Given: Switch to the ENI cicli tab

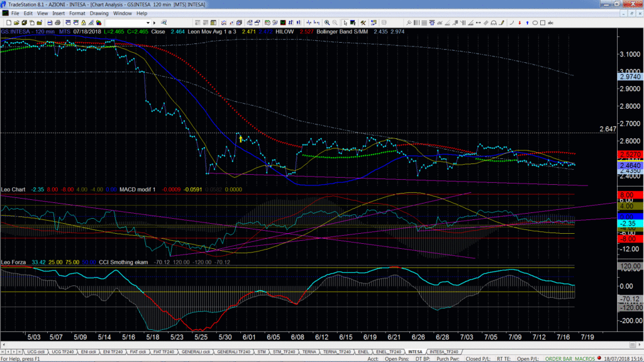Looking at the screenshot, I should tap(88, 352).
